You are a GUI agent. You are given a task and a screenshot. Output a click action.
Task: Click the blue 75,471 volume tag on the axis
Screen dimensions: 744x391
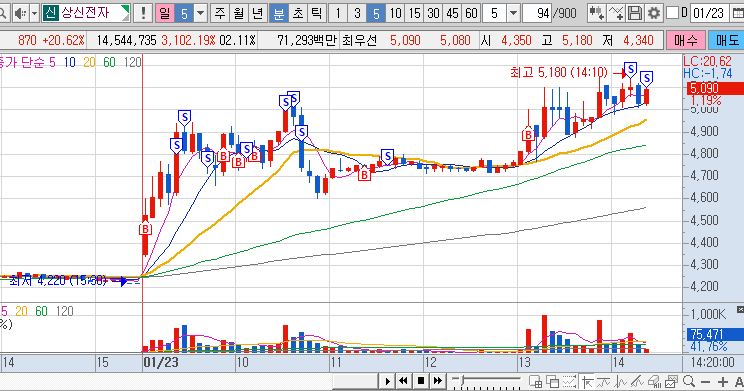[x=715, y=334]
